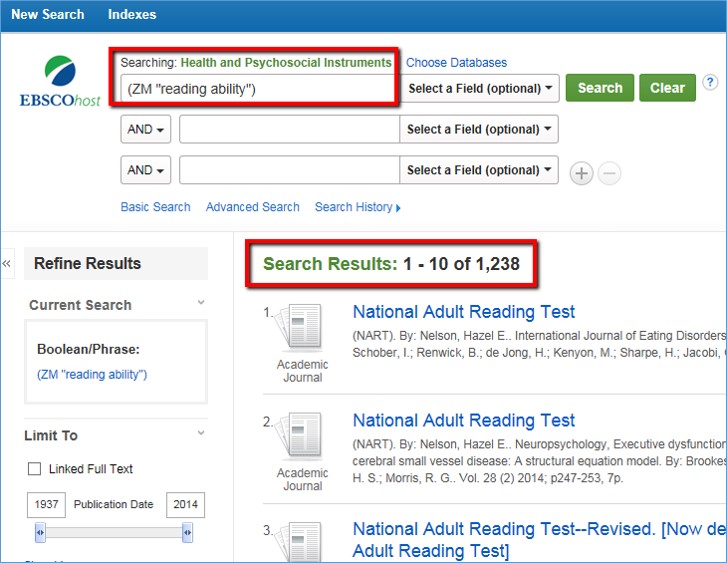Open the help question mark icon
Screen dimensions: 727x563
pyautogui.click(x=710, y=83)
